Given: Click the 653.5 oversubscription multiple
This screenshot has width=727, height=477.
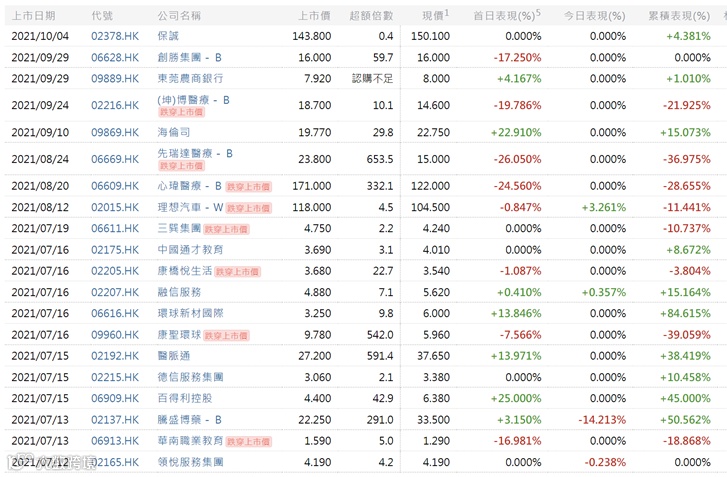Looking at the screenshot, I should 380,159.
